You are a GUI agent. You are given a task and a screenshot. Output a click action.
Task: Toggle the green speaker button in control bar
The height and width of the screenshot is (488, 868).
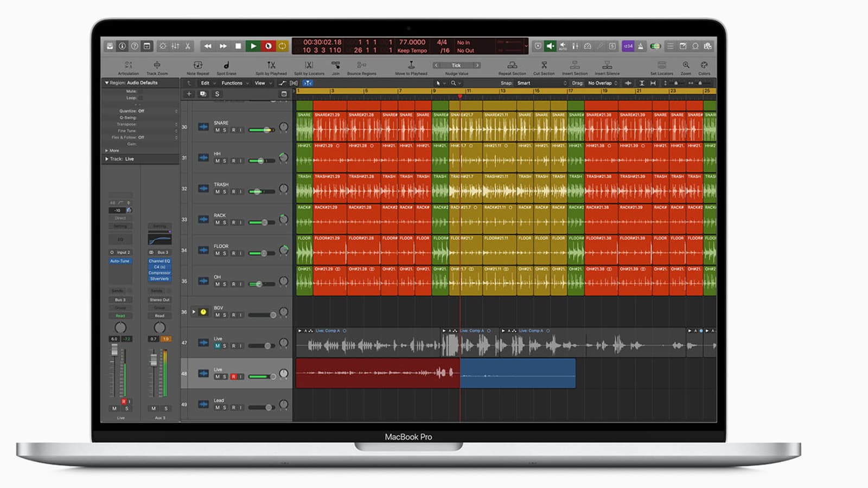coord(550,46)
